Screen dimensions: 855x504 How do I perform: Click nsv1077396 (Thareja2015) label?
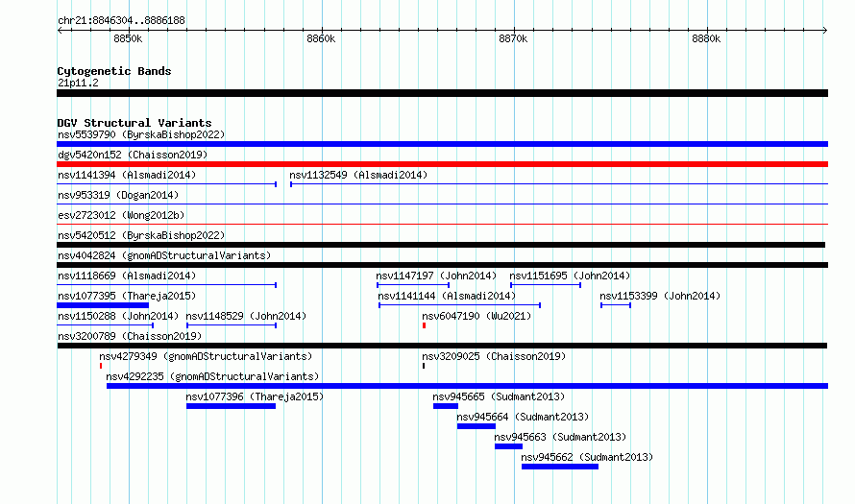[255, 396]
